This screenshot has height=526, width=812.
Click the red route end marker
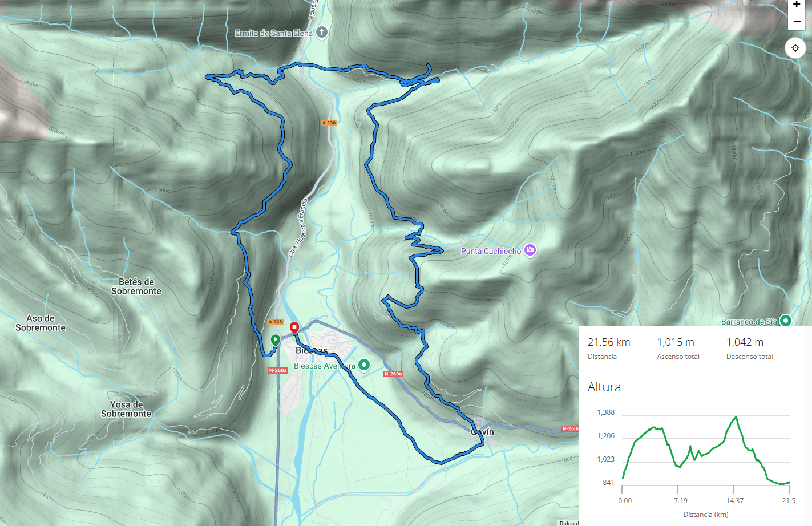tap(294, 327)
